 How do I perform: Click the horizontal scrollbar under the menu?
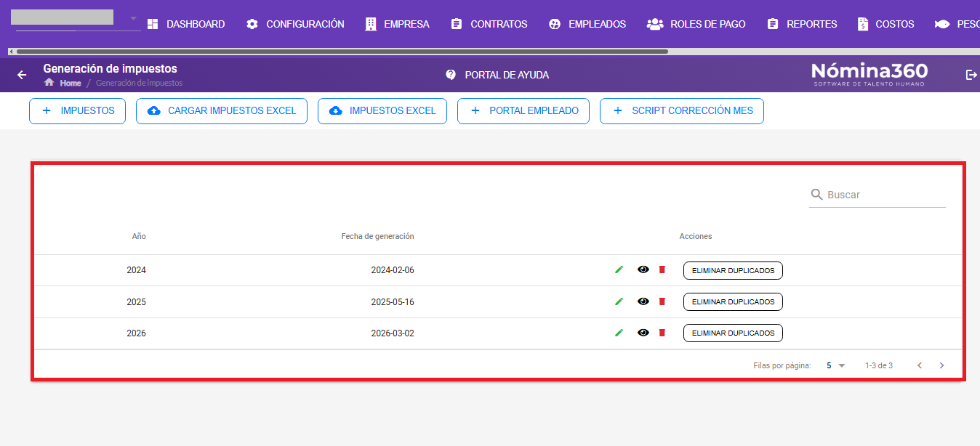342,52
